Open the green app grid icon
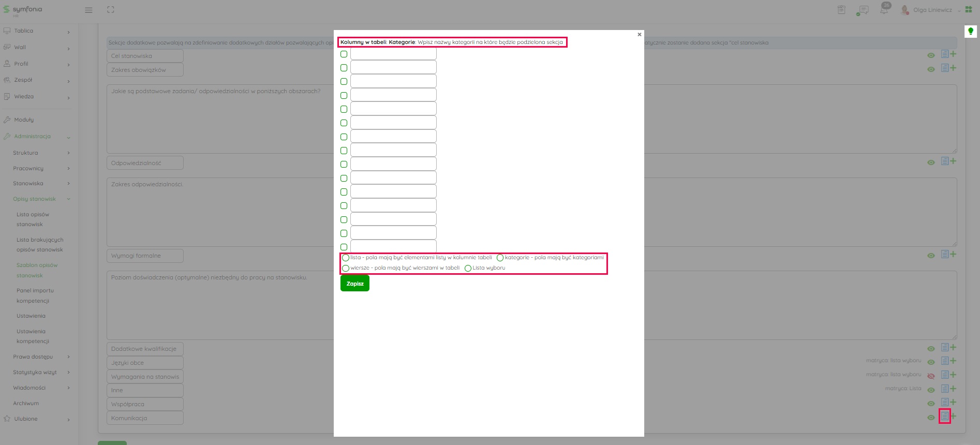This screenshot has height=445, width=980. pyautogui.click(x=969, y=10)
